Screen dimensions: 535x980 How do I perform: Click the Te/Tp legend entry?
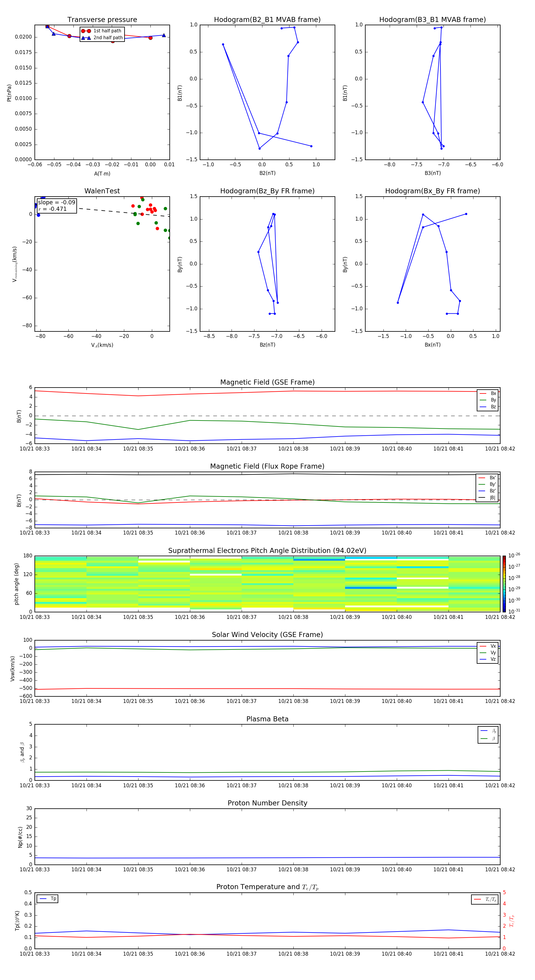pos(485,899)
